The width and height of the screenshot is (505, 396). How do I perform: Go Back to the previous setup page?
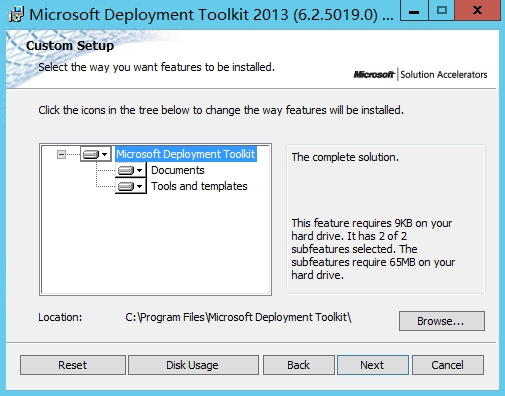coord(299,365)
